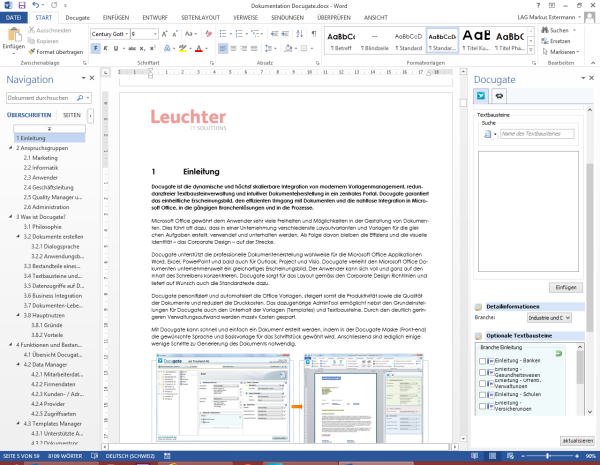Click the shading paint bucket icon
Viewport: 600px width, 465px height.
point(288,48)
